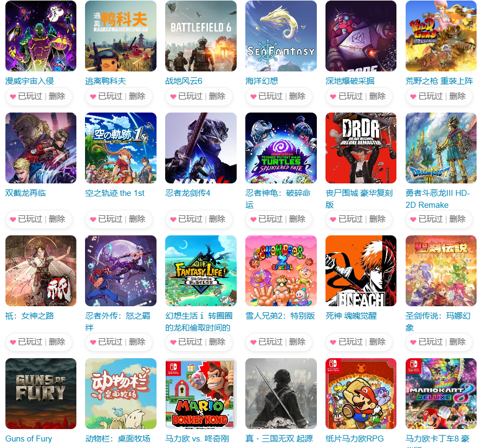Open the 深地爆破采掘 game title link
This screenshot has height=448, width=482.
(350, 81)
